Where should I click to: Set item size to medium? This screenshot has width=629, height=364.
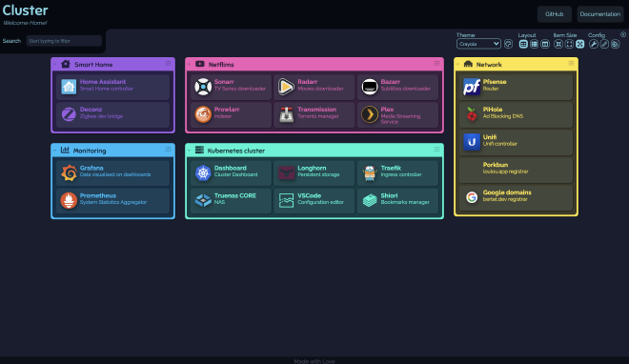(569, 44)
